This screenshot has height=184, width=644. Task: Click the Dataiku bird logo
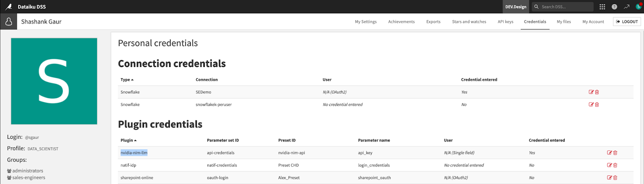tap(8, 6)
